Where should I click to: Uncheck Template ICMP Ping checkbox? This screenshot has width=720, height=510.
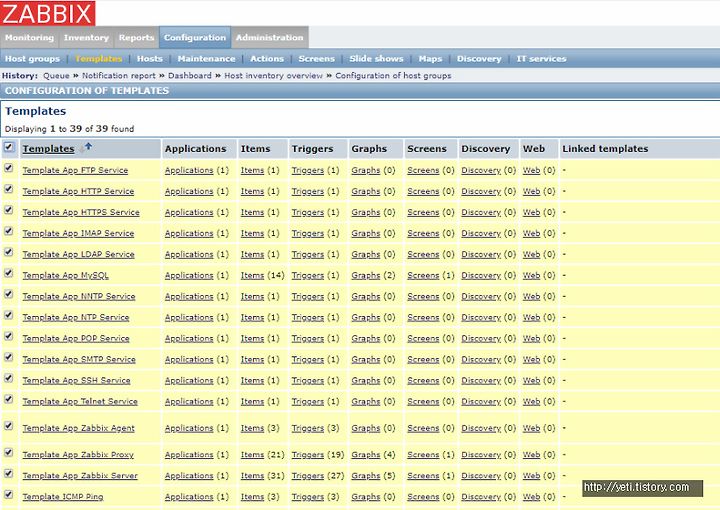tap(9, 494)
